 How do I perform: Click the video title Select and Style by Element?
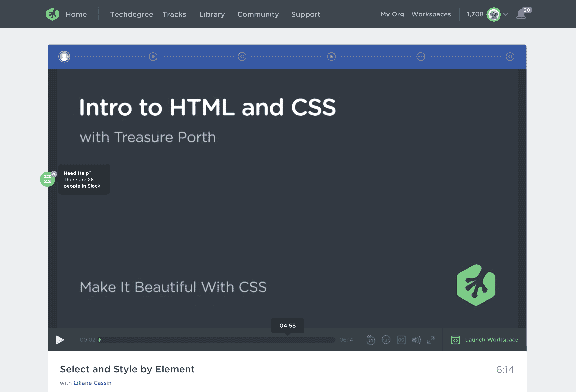tap(127, 369)
